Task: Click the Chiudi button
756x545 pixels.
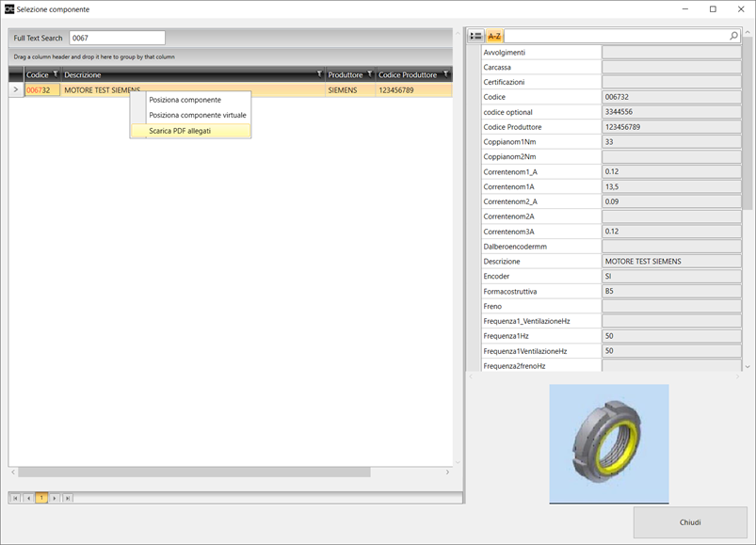Action: (690, 522)
